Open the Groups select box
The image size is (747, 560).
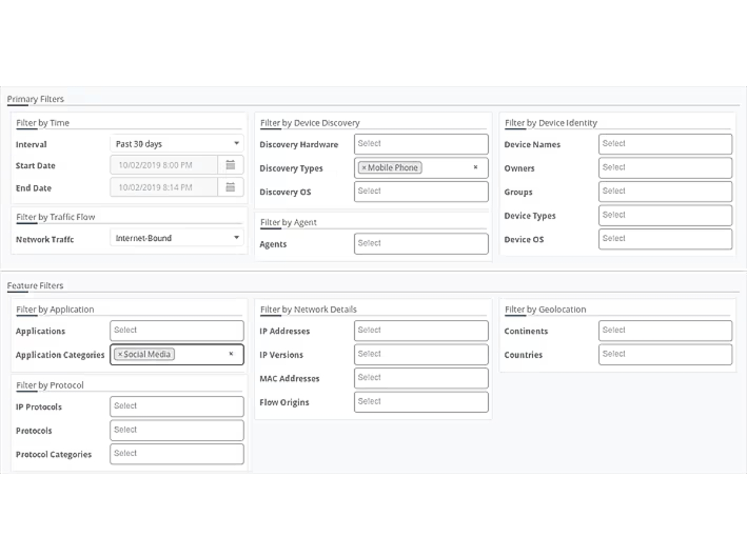click(x=665, y=192)
